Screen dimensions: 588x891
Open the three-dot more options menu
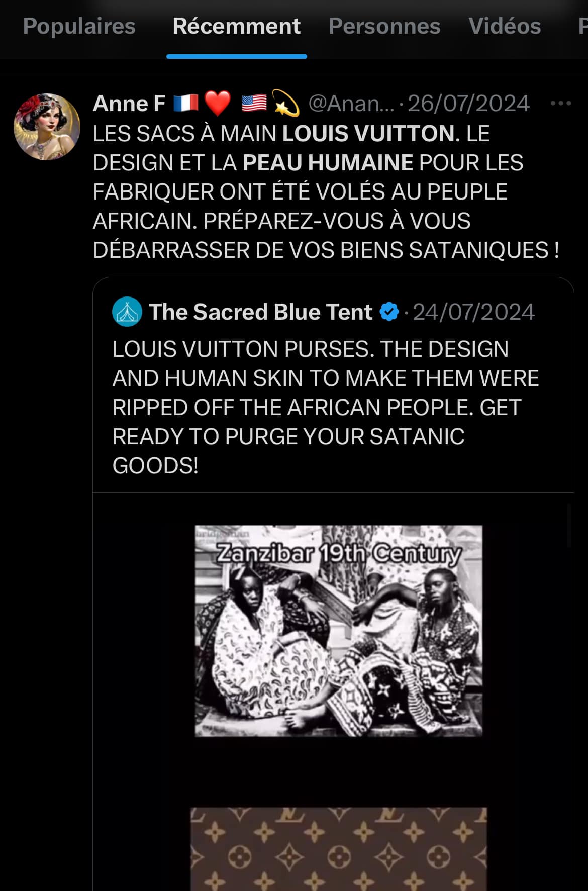560,104
